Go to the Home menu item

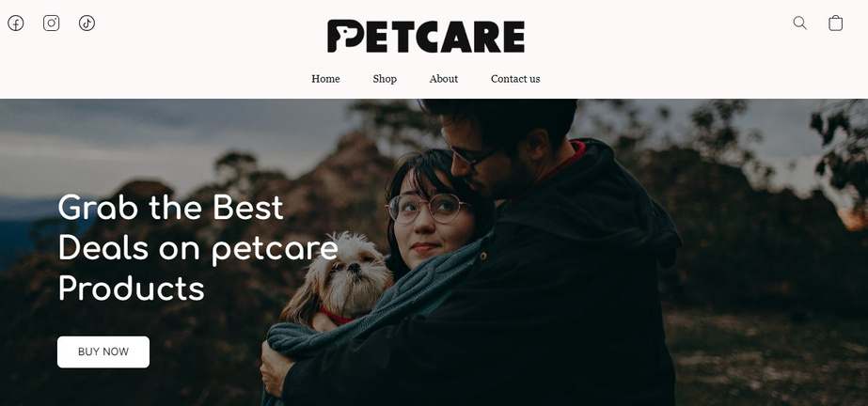[x=325, y=79]
